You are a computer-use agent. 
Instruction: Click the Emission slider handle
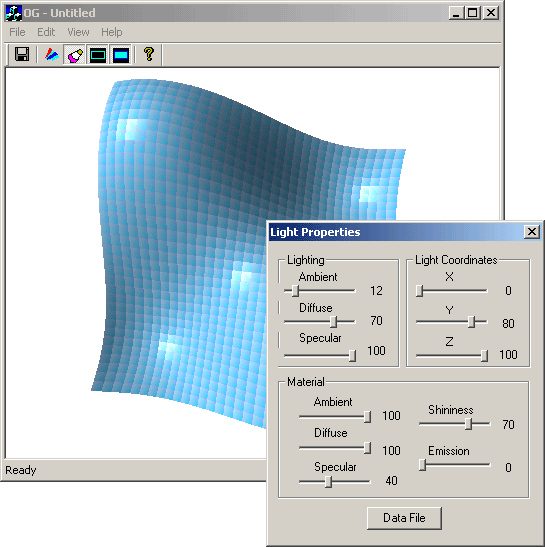coord(422,465)
